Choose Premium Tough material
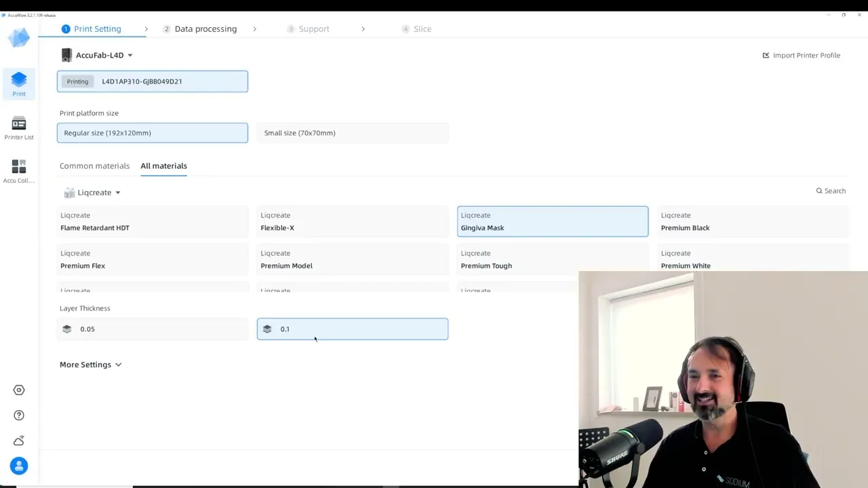 coord(553,260)
